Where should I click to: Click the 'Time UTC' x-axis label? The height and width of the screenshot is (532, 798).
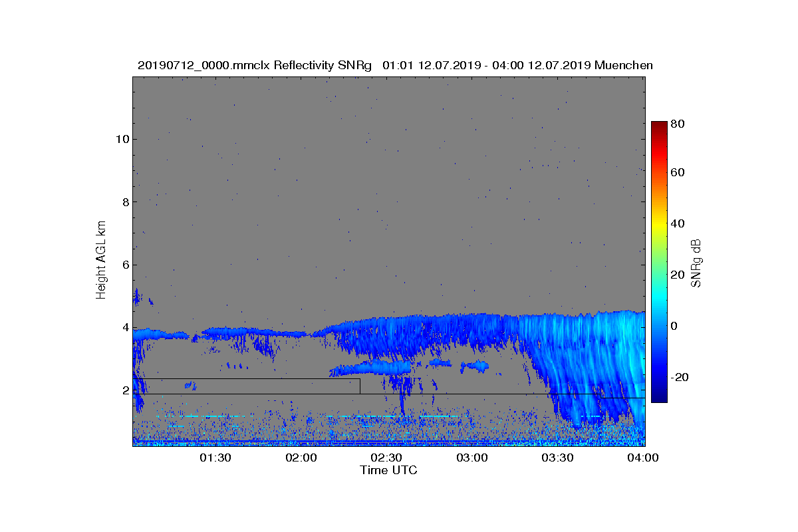pos(388,470)
